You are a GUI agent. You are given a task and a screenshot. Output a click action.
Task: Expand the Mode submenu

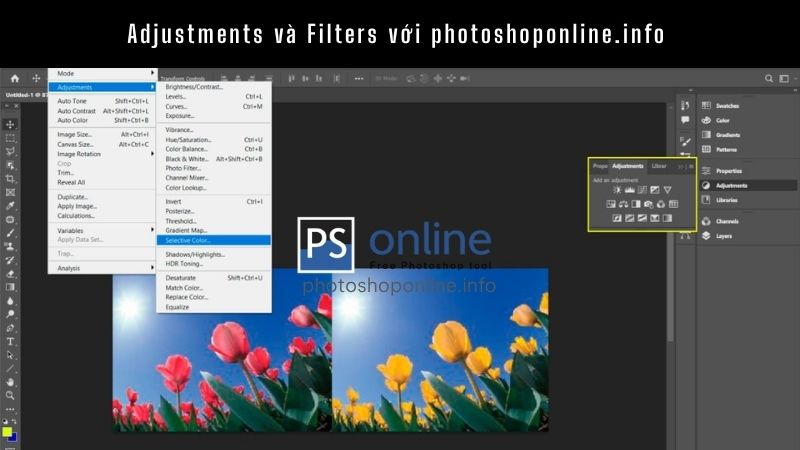(103, 73)
